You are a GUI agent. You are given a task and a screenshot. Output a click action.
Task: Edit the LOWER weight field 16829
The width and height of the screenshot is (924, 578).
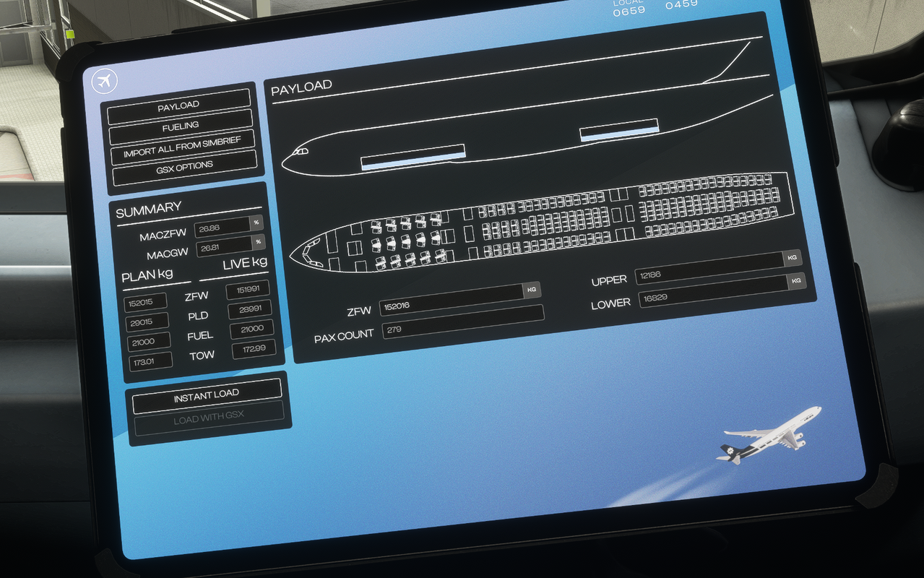click(713, 291)
